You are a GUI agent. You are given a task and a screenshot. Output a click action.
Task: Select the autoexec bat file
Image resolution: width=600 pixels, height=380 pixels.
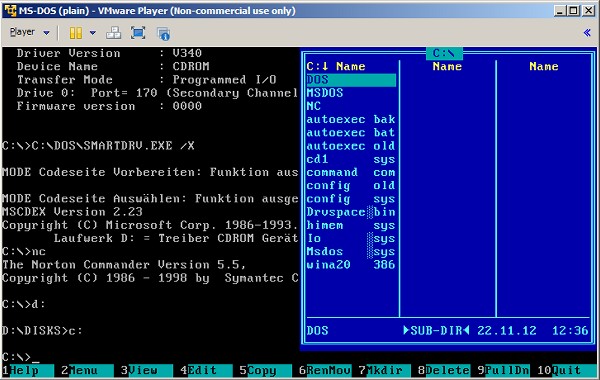[x=351, y=132]
